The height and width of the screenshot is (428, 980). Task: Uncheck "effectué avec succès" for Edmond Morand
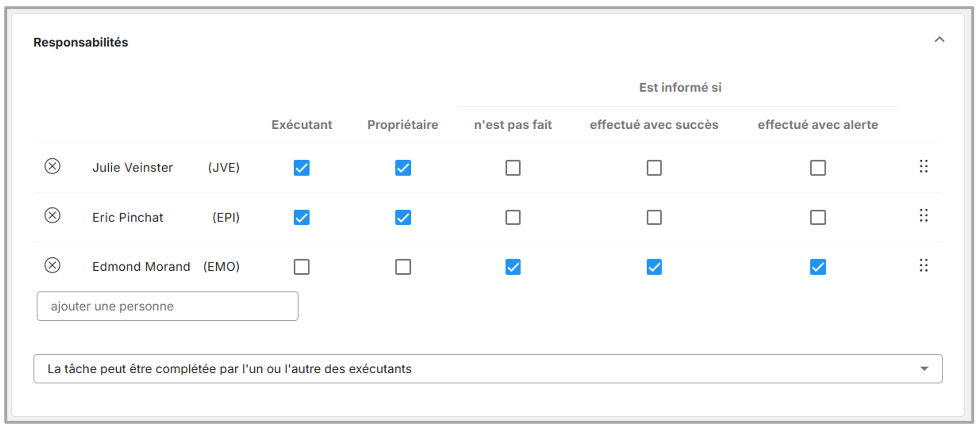[654, 267]
